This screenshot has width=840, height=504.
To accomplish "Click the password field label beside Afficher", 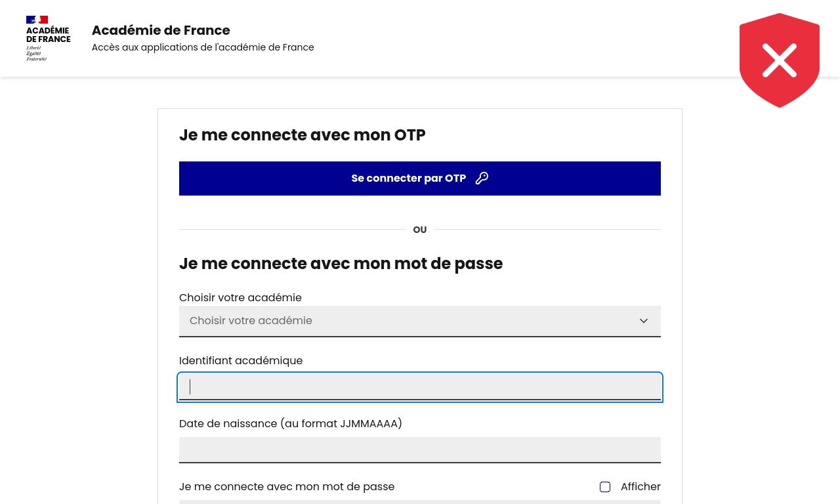I will click(287, 487).
